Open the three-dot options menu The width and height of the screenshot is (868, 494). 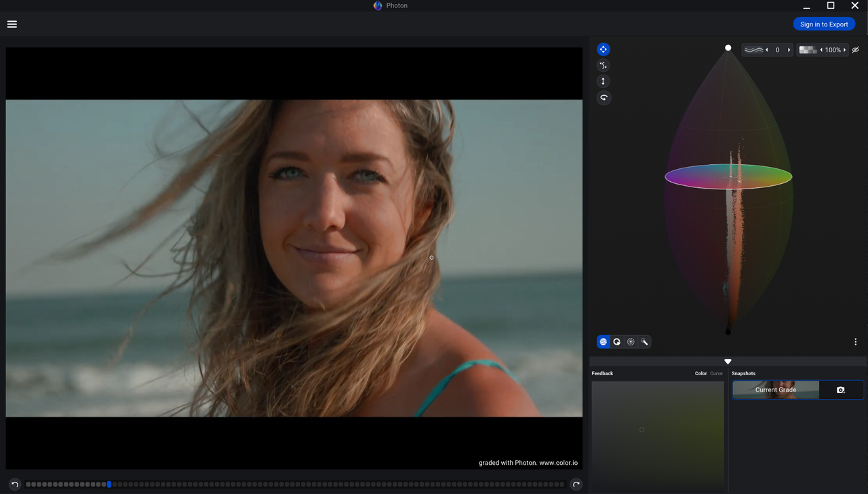pyautogui.click(x=855, y=342)
